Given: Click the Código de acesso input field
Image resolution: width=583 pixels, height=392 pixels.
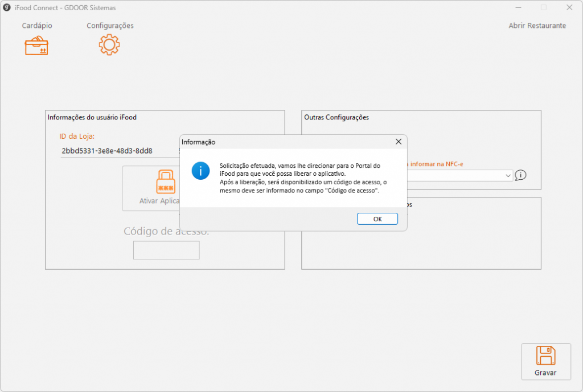Looking at the screenshot, I should click(166, 250).
